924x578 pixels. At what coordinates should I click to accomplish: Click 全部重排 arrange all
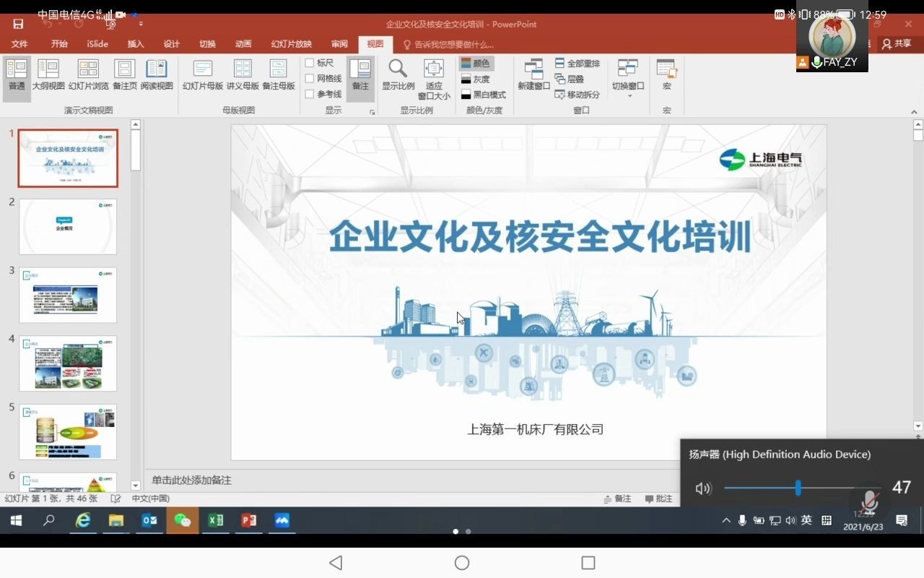[x=577, y=64]
